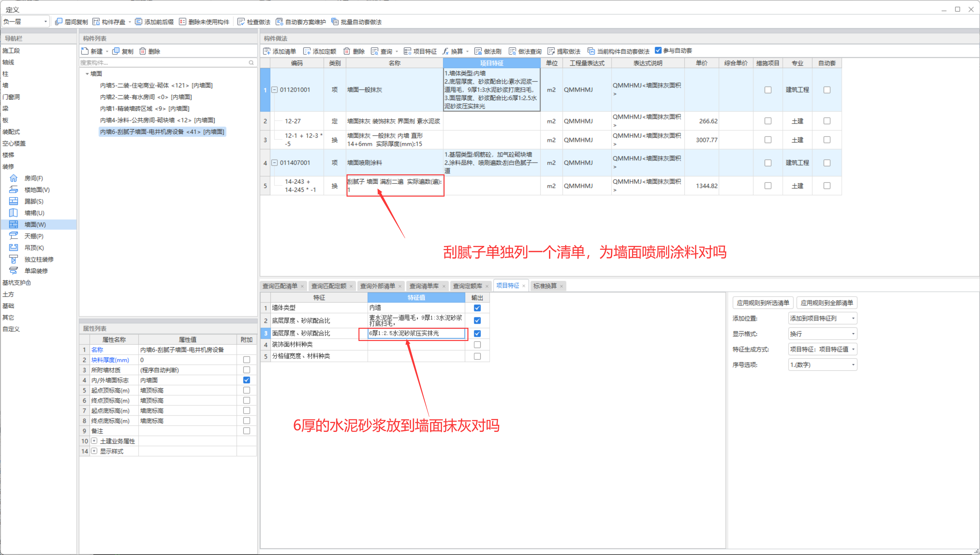980x555 pixels.
Task: Open 查询 menu in 构件做法 toolbar
Action: 385,51
